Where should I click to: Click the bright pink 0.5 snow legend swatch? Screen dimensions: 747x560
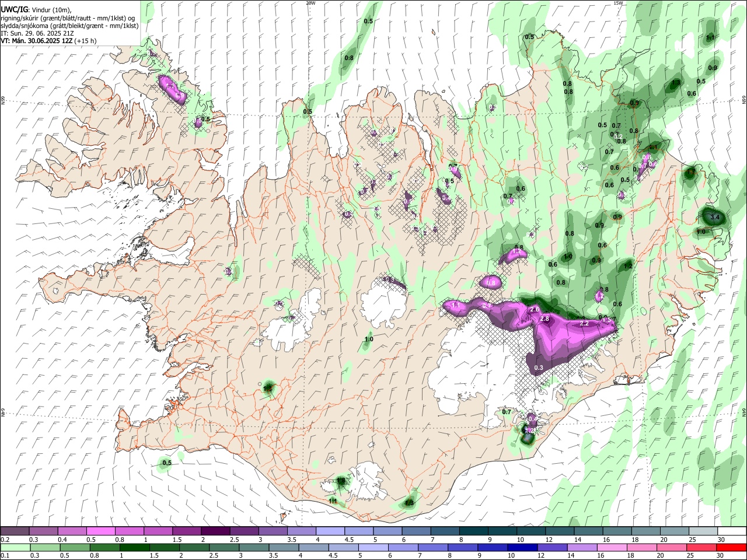coord(100,531)
